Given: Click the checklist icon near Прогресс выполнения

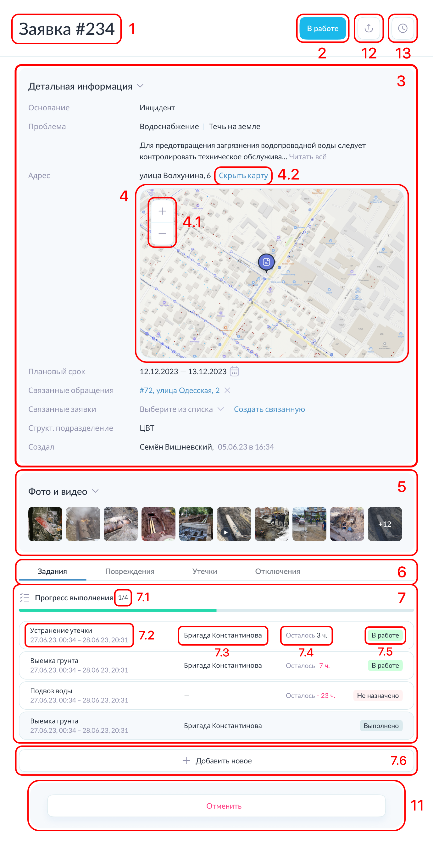Looking at the screenshot, I should tap(25, 598).
